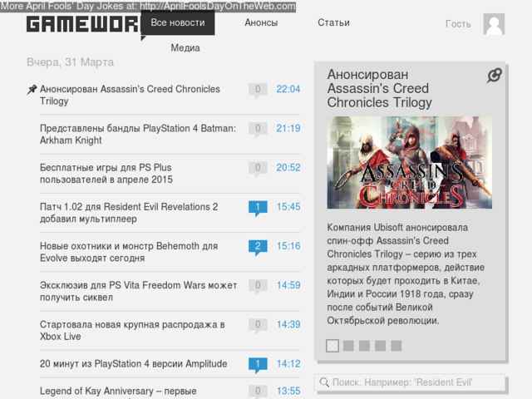Viewport: 532px width, 399px height.
Task: Open Xbox Live sale news
Action: [x=132, y=331]
